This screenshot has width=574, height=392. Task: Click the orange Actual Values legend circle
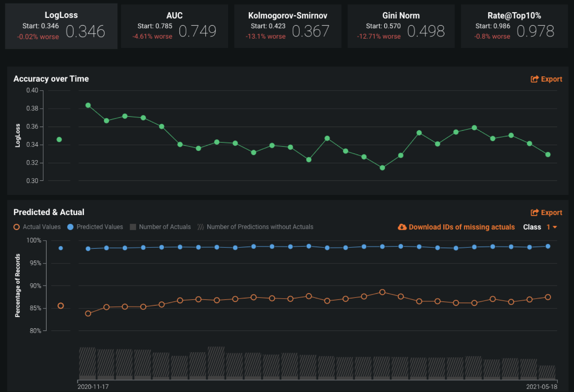17,227
